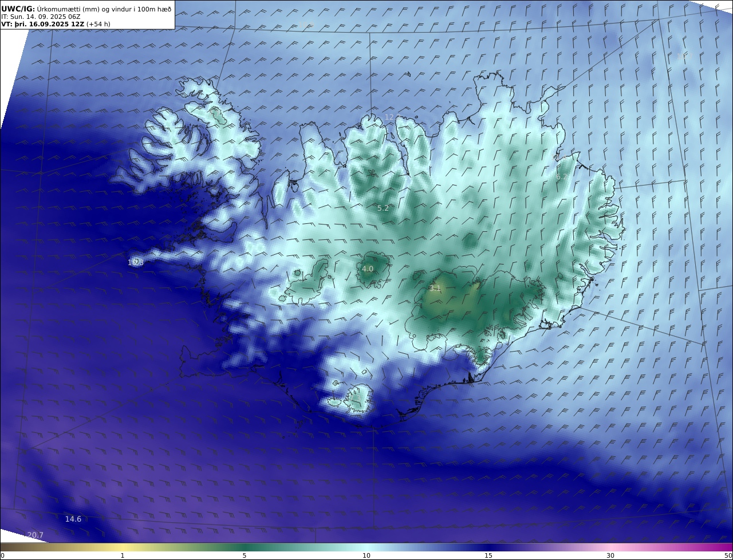Click the '5' tick on the color scale
Viewport: 733px width, 560px height.
point(245,555)
